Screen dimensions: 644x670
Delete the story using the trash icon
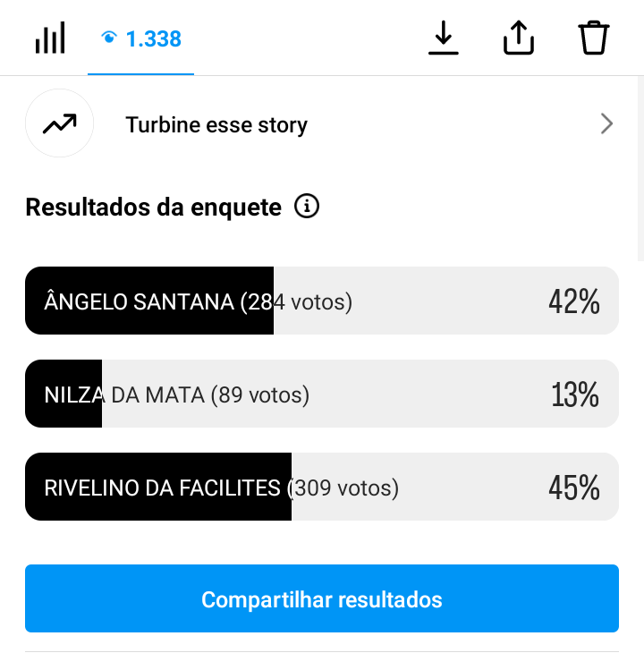(594, 38)
